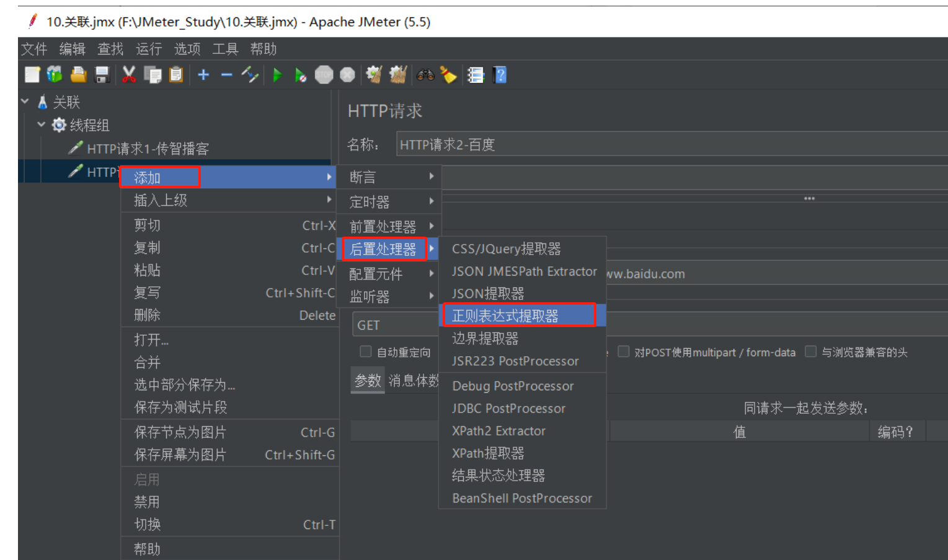948x560 pixels.
Task: Choose JSON JMESPath Extractor
Action: pyautogui.click(x=522, y=271)
